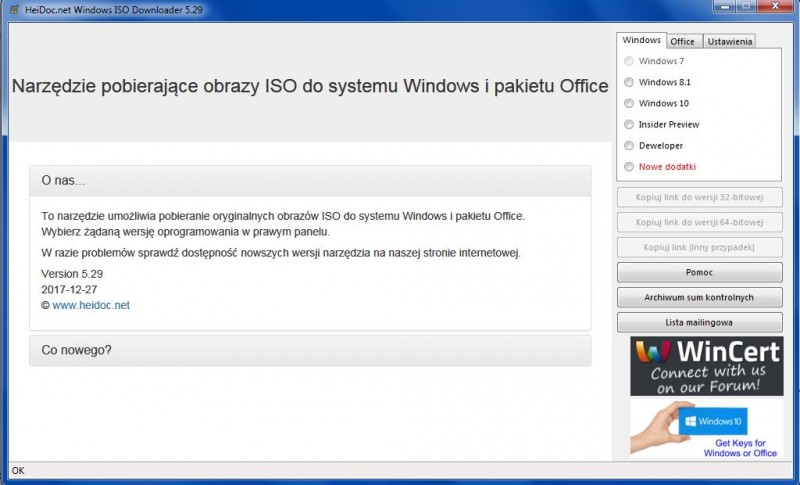The width and height of the screenshot is (800, 485).
Task: Click Kopiuj link do wersji 64-bitowej
Action: (699, 222)
